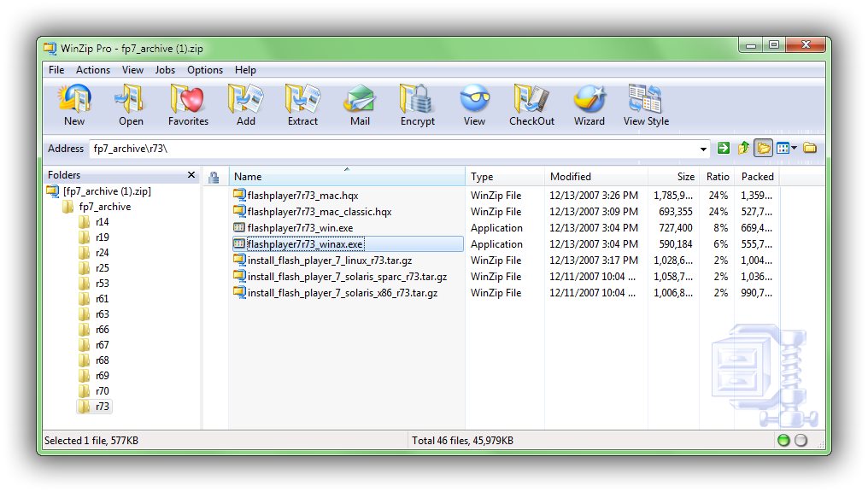The image size is (868, 492).
Task: Sort by Name column header
Action: tap(347, 177)
